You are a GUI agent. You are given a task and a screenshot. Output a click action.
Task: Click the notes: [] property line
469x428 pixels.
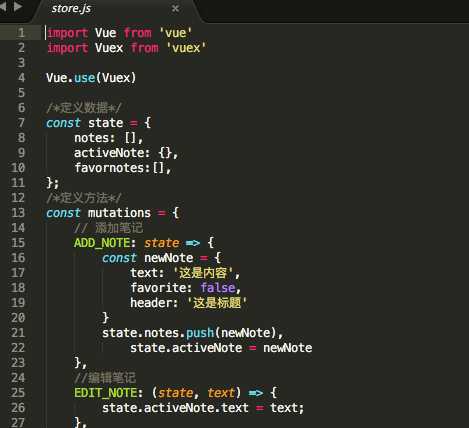pos(109,138)
